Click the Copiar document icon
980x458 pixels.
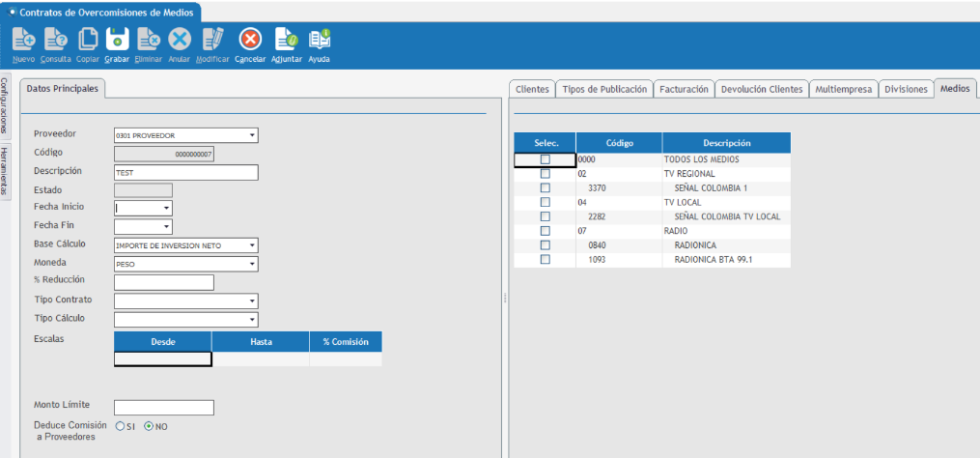[x=88, y=40]
